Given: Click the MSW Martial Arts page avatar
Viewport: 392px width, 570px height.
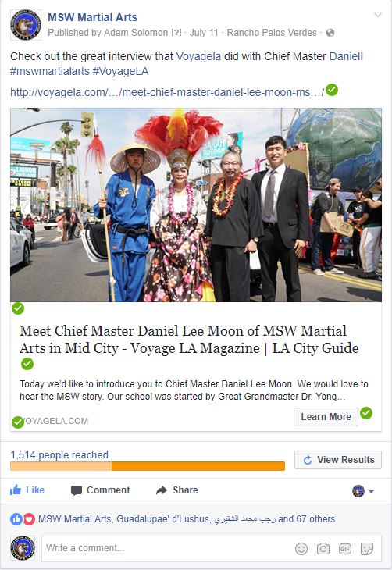Looking at the screenshot, I should (26, 25).
